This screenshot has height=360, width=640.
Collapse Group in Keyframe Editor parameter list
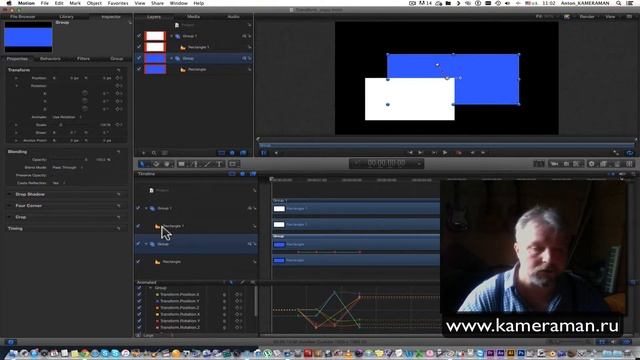click(151, 288)
